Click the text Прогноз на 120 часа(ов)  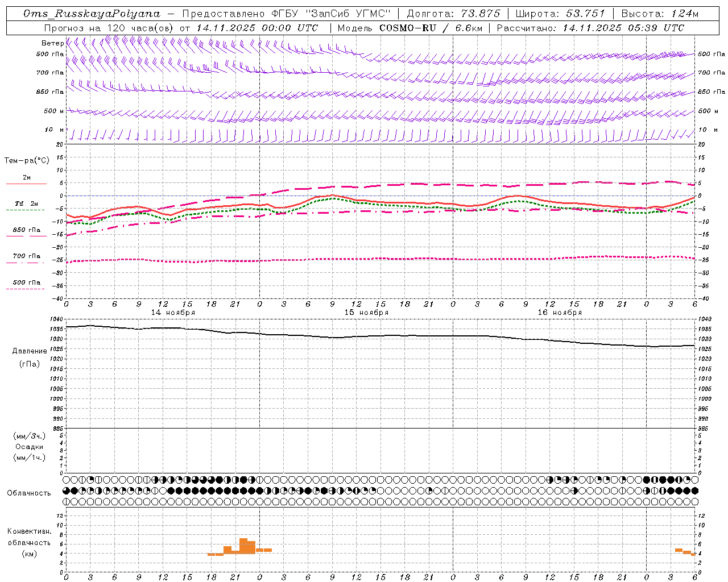pyautogui.click(x=110, y=28)
